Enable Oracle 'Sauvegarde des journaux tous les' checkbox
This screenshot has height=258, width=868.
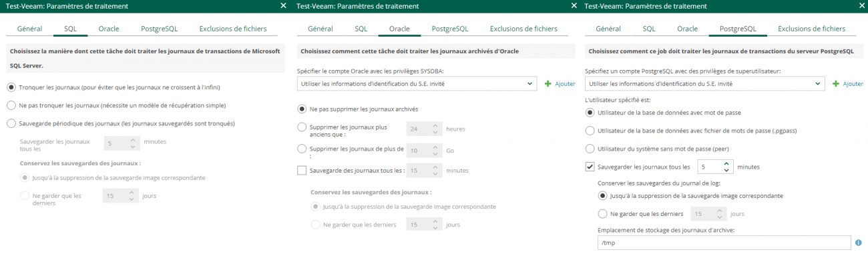[x=302, y=171]
